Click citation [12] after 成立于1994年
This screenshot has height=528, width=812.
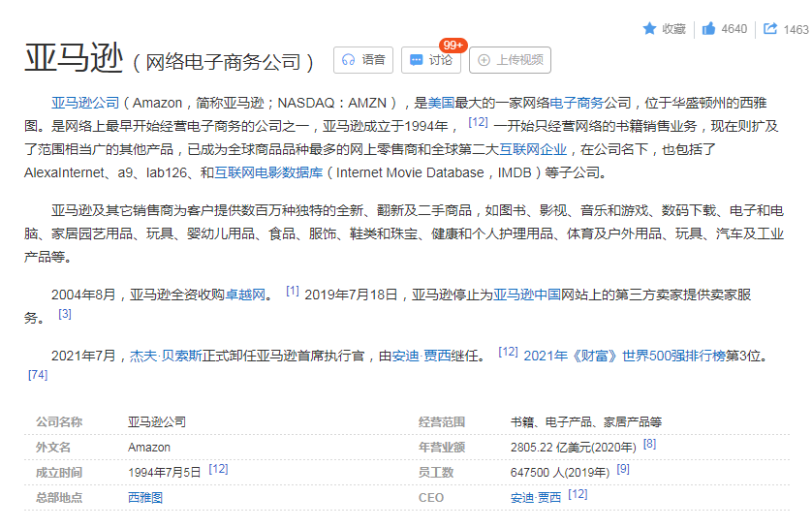pos(478,122)
